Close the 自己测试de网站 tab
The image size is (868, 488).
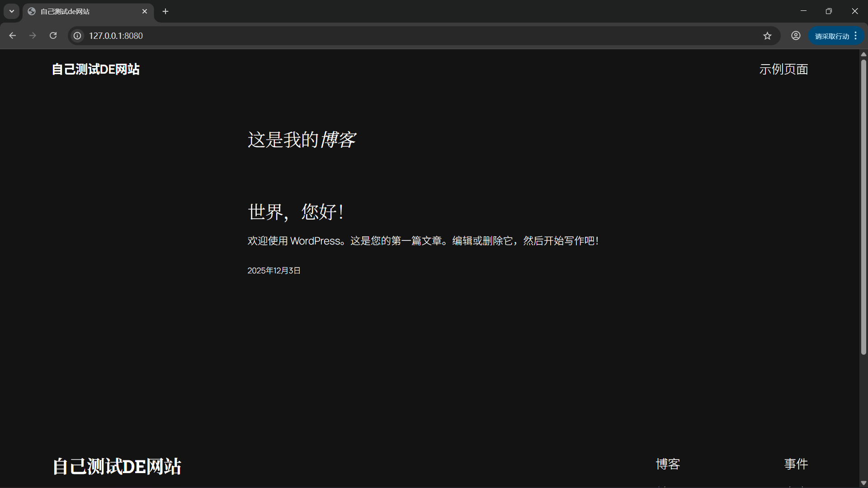[145, 11]
